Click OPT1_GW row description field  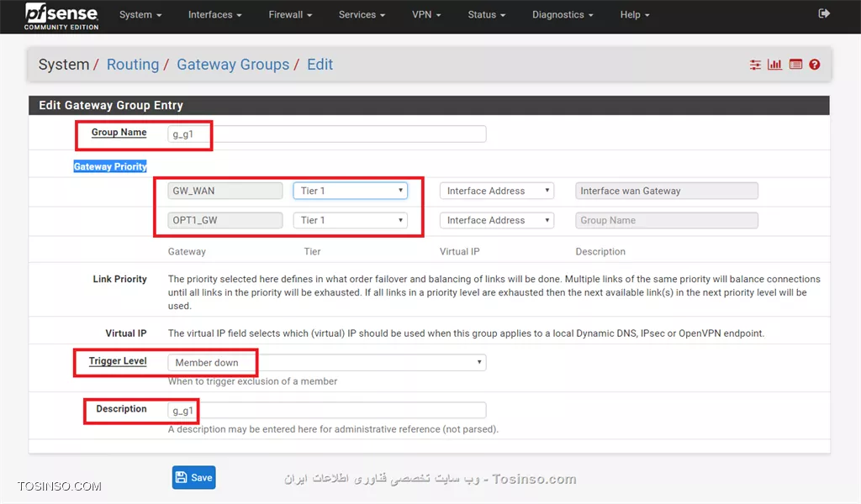coord(667,220)
